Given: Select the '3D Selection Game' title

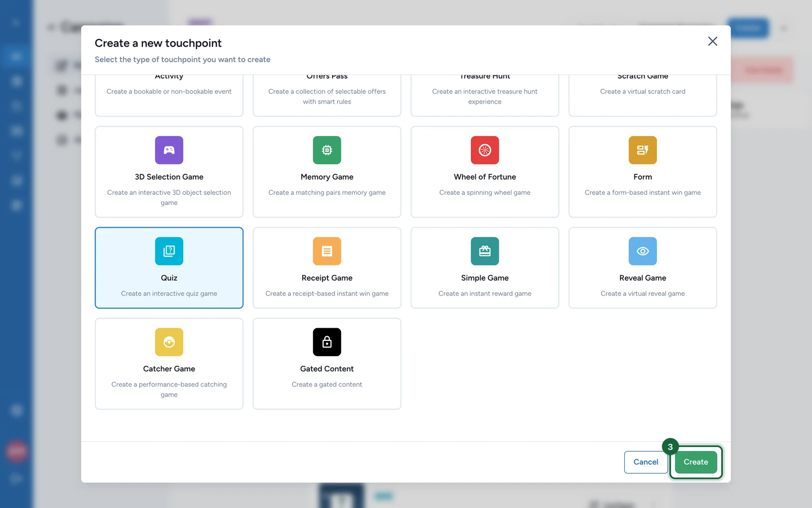Looking at the screenshot, I should 169,177.
